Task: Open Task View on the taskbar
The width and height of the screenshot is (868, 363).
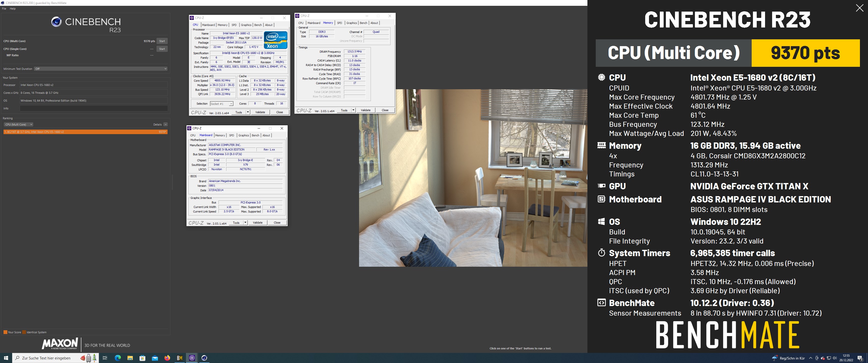Action: (x=105, y=358)
